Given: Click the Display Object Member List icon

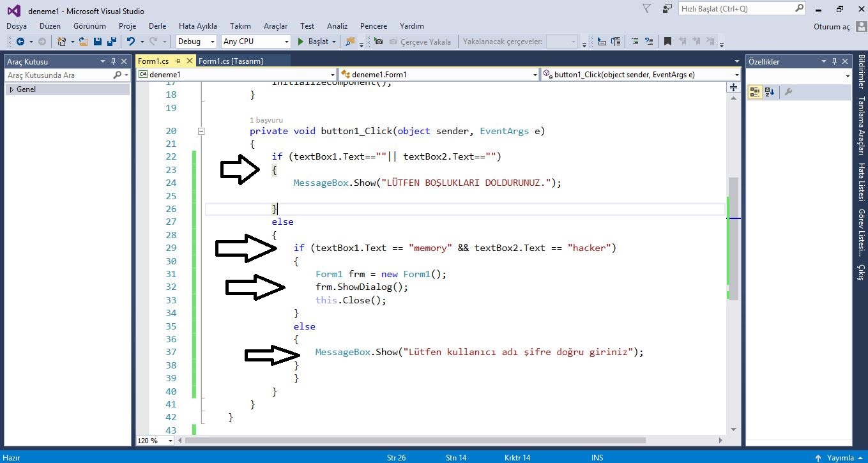Looking at the screenshot, I should [x=602, y=42].
